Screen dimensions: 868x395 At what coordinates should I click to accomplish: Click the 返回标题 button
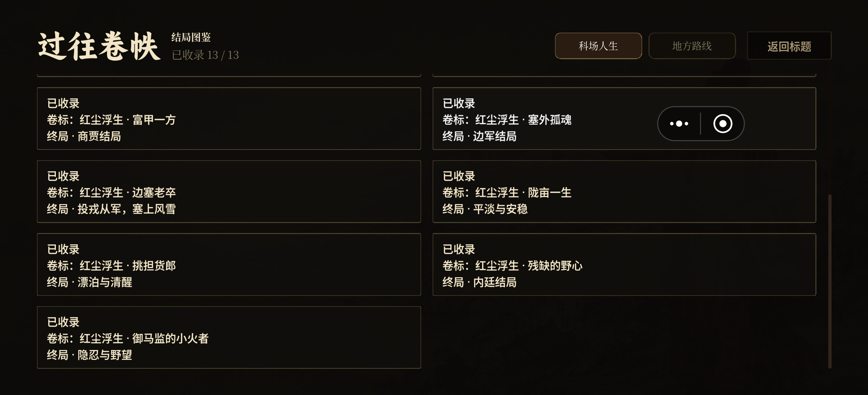click(x=789, y=46)
